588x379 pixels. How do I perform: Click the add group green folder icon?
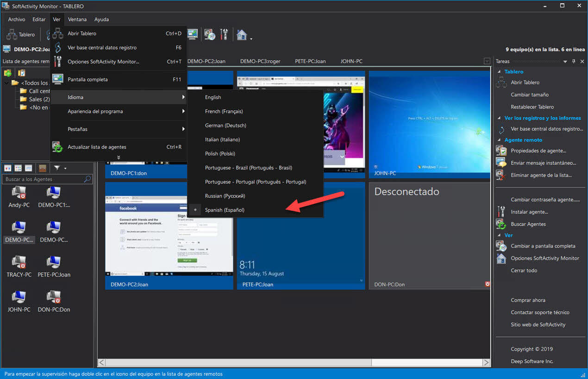[8, 73]
